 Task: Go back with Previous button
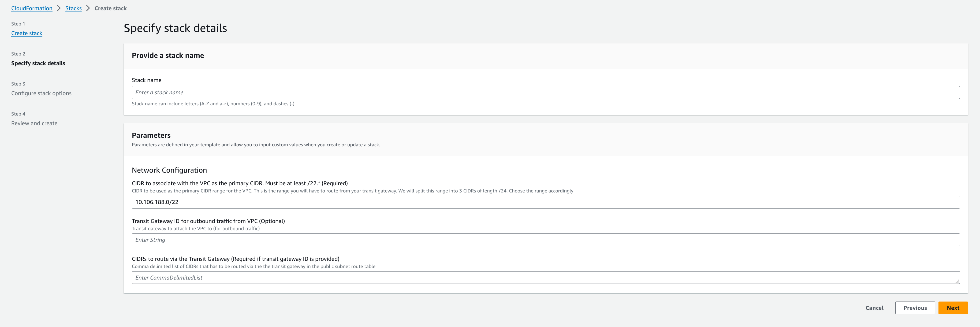915,308
